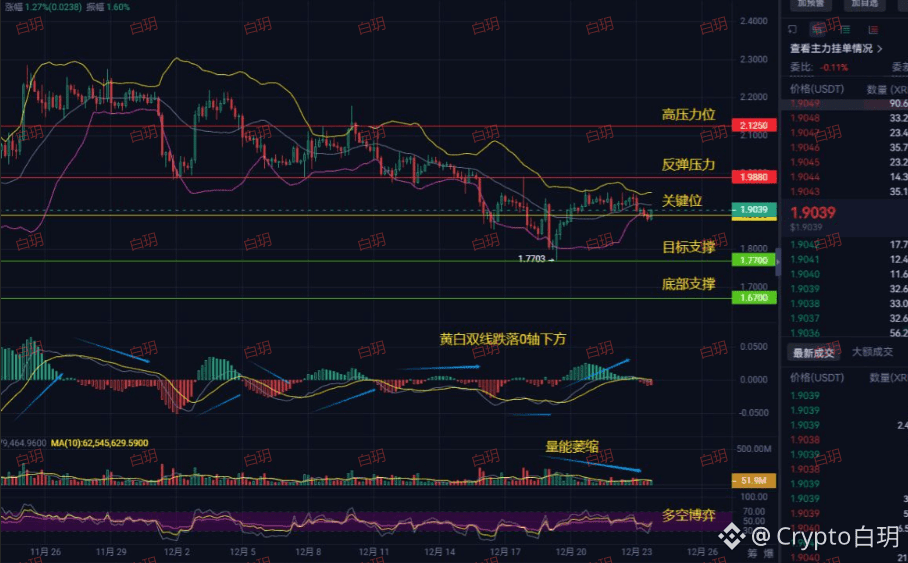This screenshot has height=563, width=908.
Task: Click the 委比 -0.11% value
Action: (x=834, y=67)
